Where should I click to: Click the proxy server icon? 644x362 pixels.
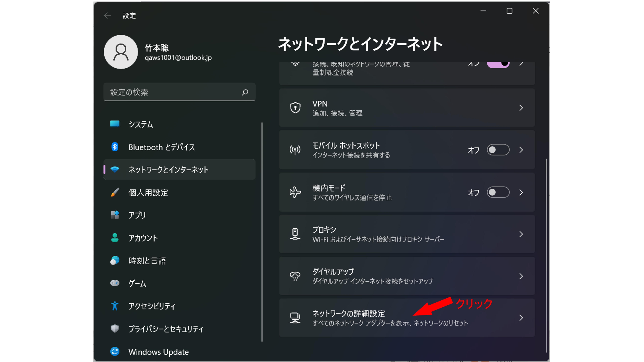(295, 234)
